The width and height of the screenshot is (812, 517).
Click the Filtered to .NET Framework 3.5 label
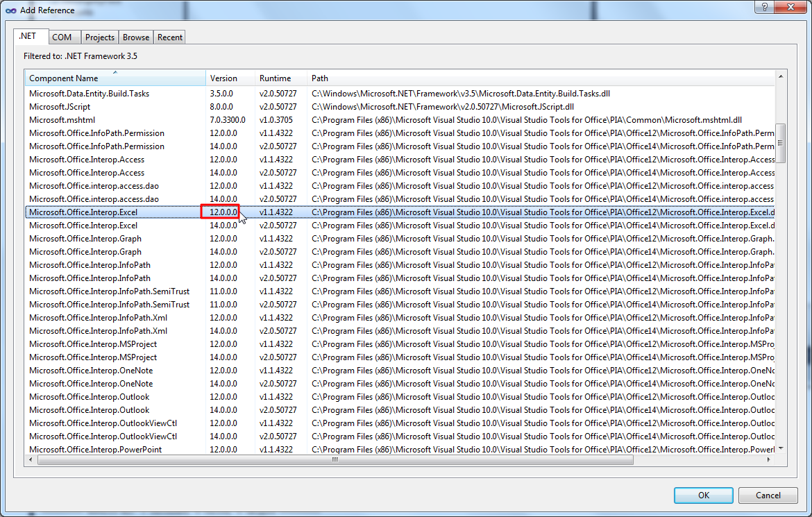(81, 56)
